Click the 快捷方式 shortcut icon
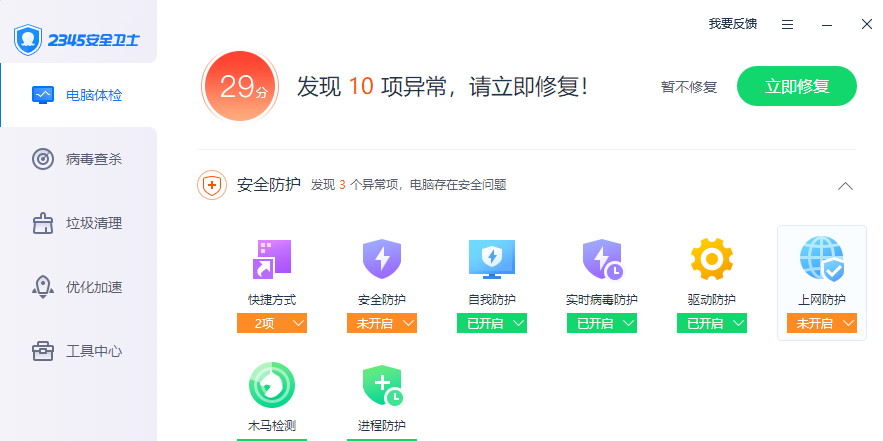883x441 pixels. (271, 259)
